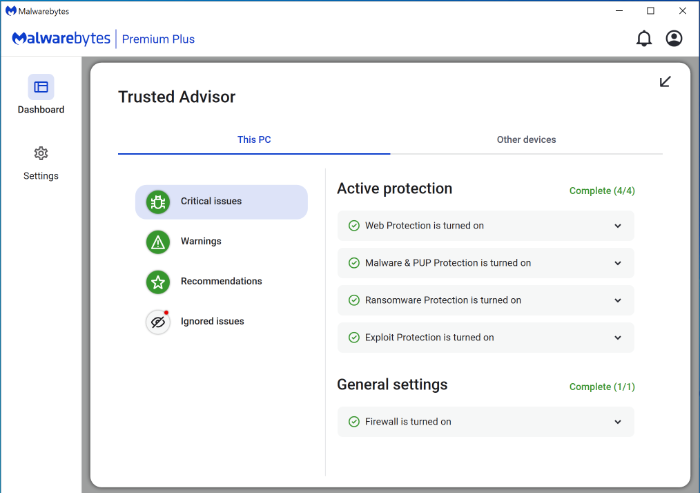The height and width of the screenshot is (493, 700).
Task: Click the Malwarebytes logo in header
Action: point(61,39)
